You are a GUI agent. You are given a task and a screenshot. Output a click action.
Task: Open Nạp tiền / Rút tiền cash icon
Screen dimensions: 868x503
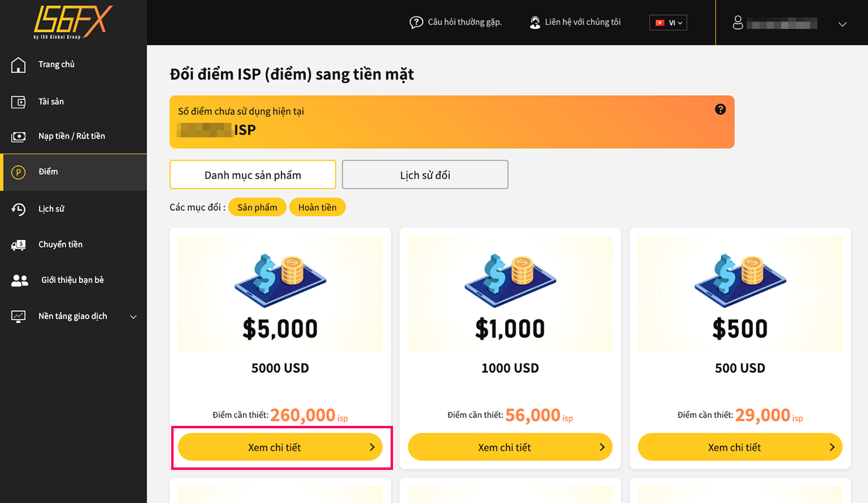click(x=19, y=136)
